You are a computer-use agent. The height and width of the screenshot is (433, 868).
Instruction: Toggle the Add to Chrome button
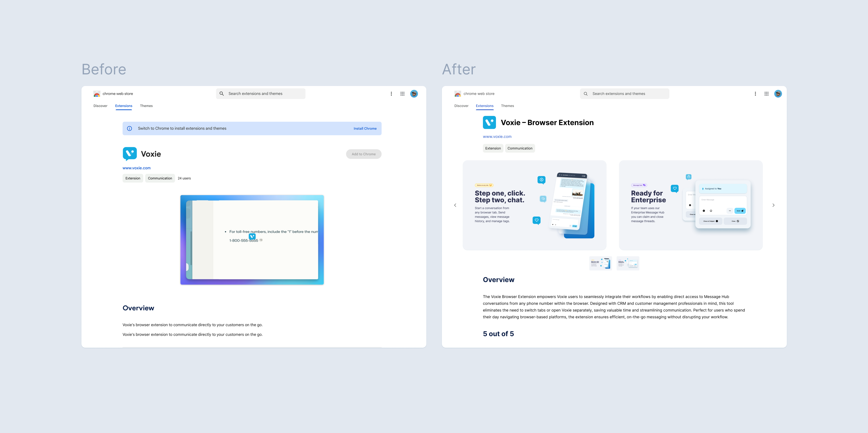(363, 154)
